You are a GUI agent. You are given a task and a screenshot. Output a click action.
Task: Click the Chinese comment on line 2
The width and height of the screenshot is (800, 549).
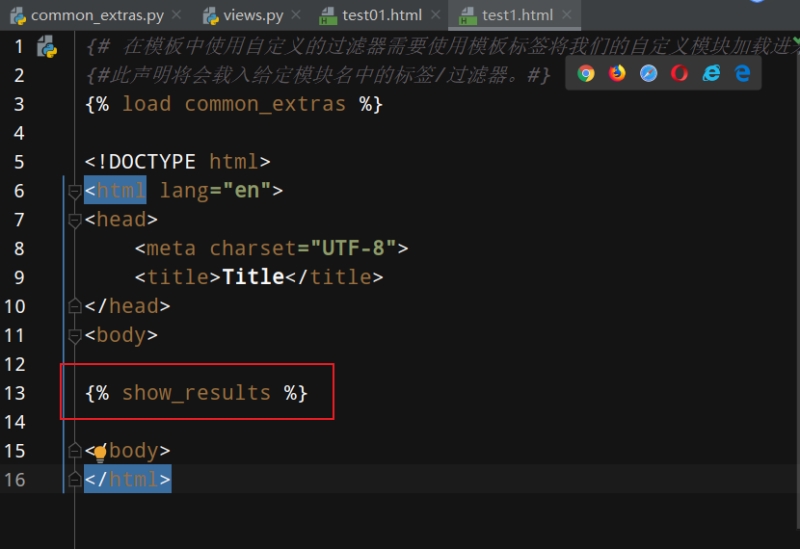point(318,76)
